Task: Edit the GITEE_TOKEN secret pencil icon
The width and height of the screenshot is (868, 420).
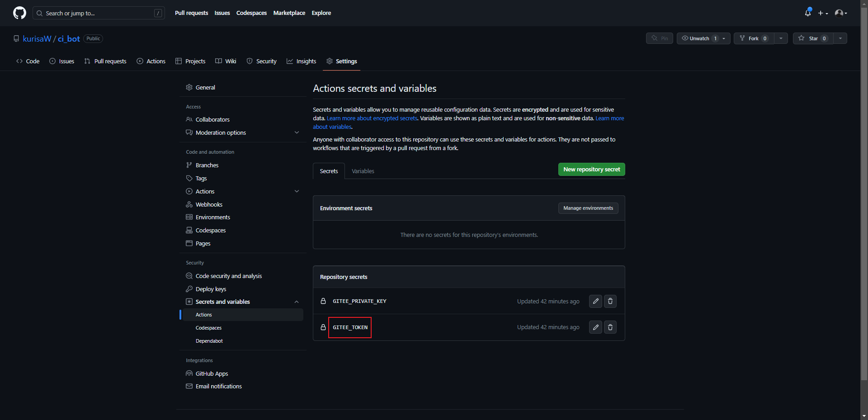Action: 595,327
